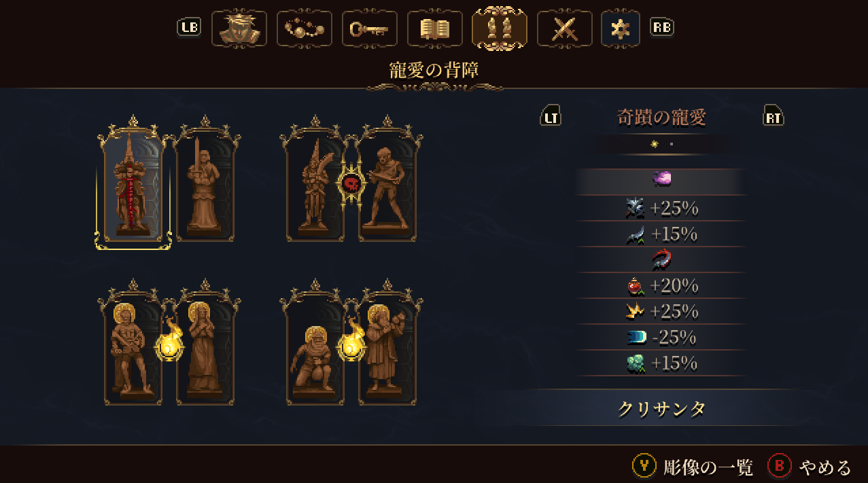Select the open book lore tab
The image size is (868, 483).
tap(434, 29)
